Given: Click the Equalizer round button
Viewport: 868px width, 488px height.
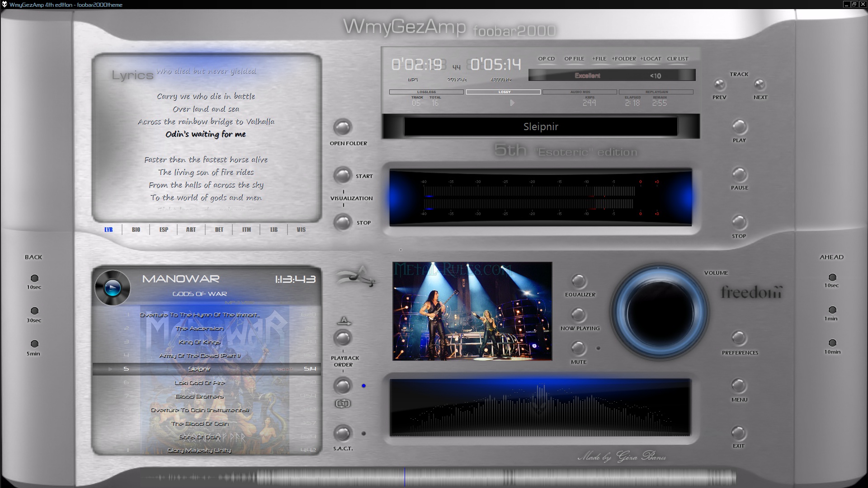Looking at the screenshot, I should tap(579, 281).
